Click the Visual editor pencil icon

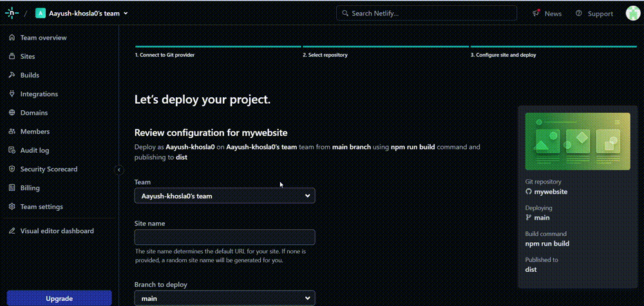pyautogui.click(x=12, y=231)
